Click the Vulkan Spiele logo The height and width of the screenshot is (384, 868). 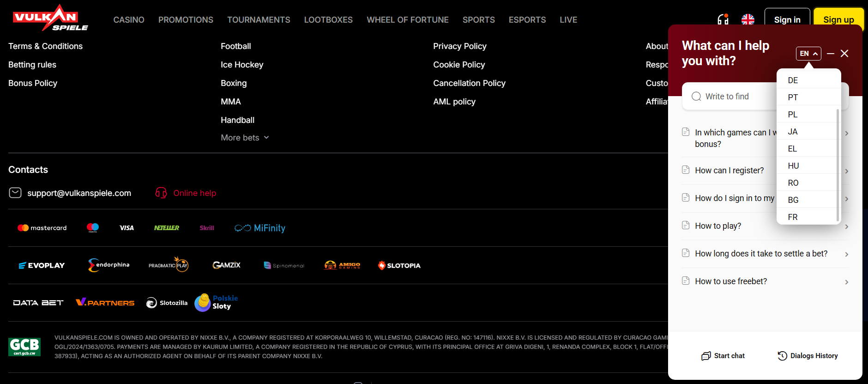click(50, 18)
